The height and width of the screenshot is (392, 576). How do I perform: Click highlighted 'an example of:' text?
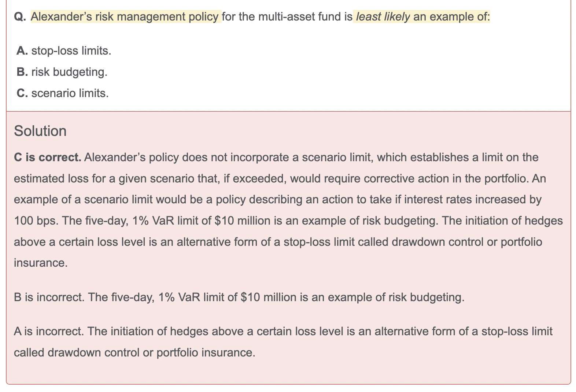click(451, 17)
